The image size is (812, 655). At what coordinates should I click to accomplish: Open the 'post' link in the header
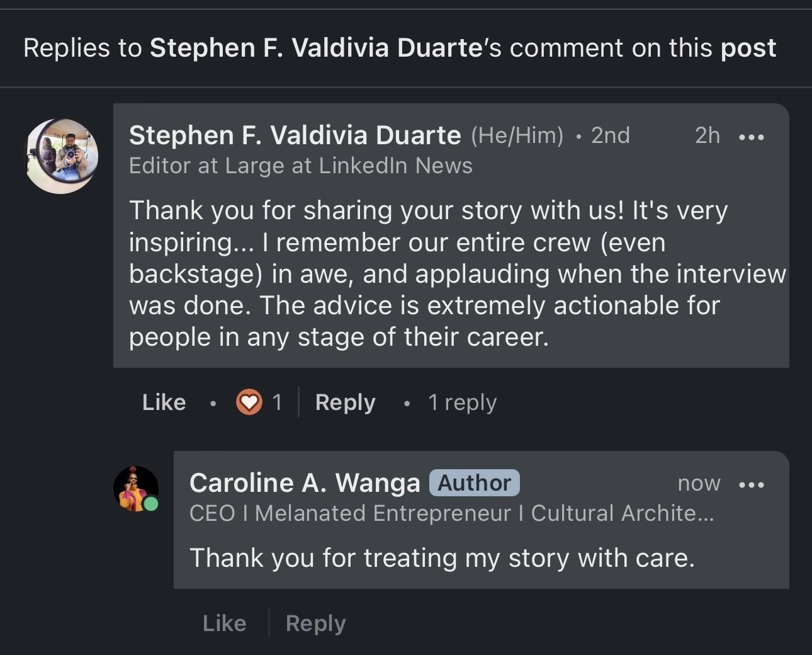coord(748,49)
